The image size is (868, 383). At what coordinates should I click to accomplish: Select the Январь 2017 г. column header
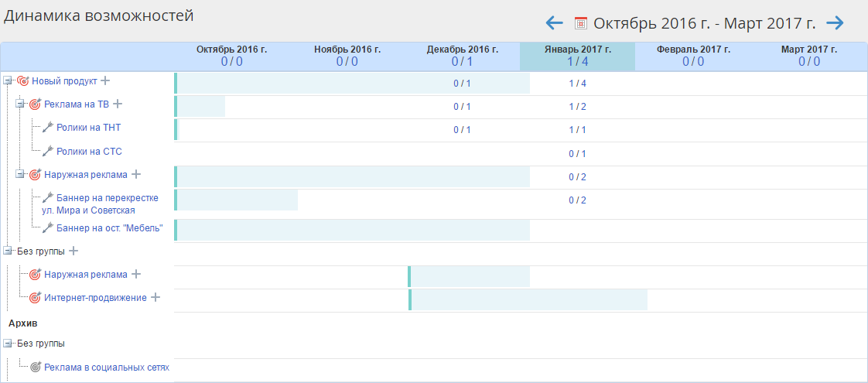click(x=577, y=56)
